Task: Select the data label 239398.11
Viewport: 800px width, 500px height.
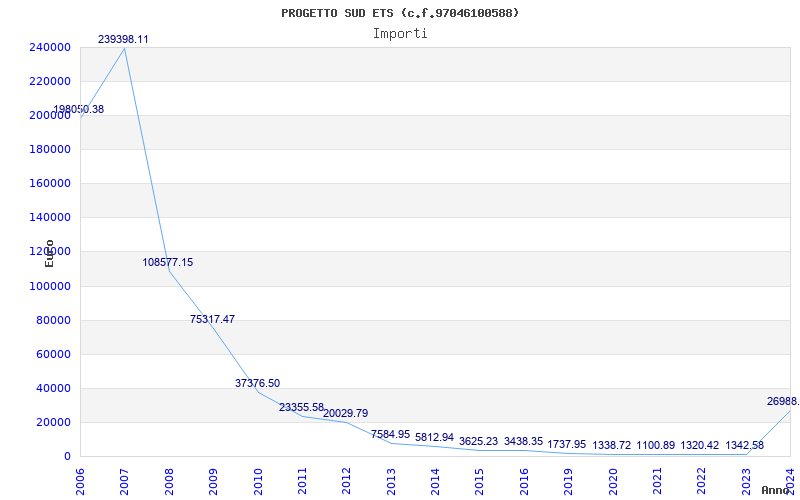Action: [123, 39]
